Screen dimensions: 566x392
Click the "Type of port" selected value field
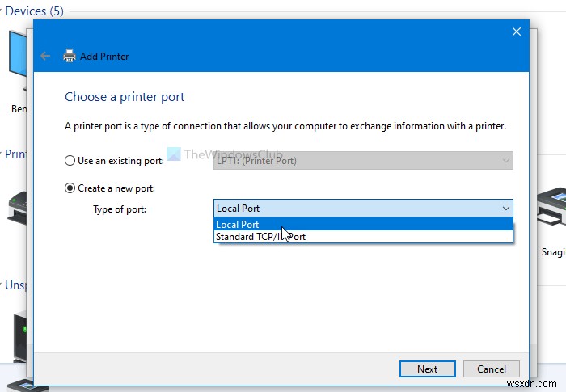click(356, 209)
